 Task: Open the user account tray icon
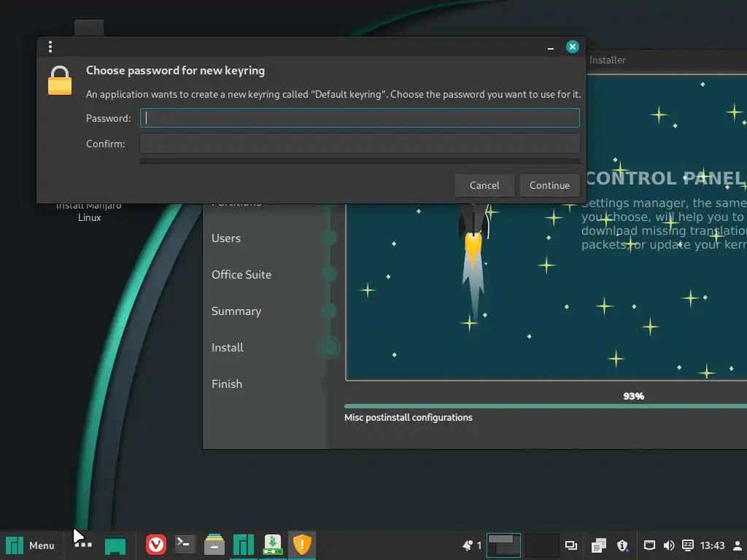point(737,545)
